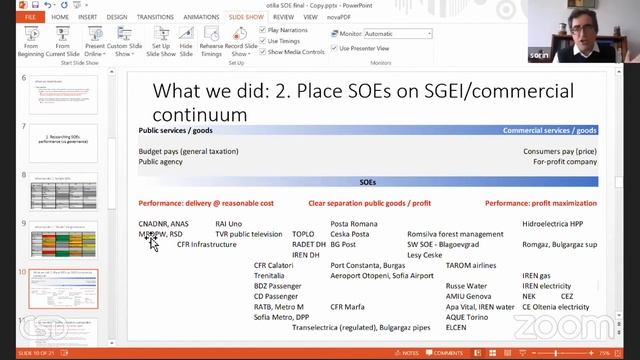
Task: Click the Save icon in quick access toolbar
Action: 35,5
